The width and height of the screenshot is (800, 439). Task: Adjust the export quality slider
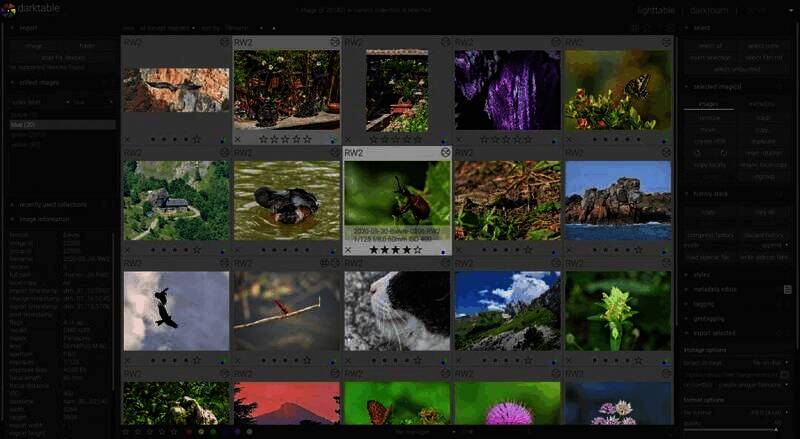click(738, 429)
